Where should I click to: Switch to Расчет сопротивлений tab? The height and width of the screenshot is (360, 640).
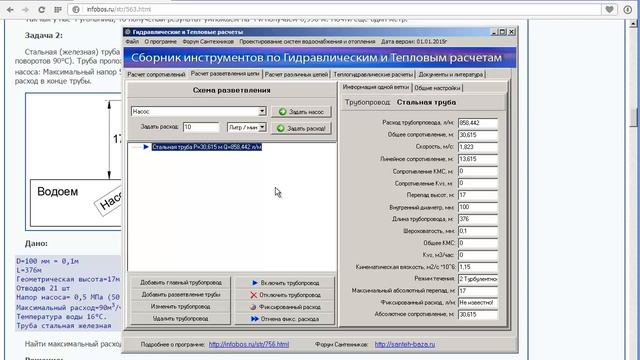pyautogui.click(x=156, y=74)
